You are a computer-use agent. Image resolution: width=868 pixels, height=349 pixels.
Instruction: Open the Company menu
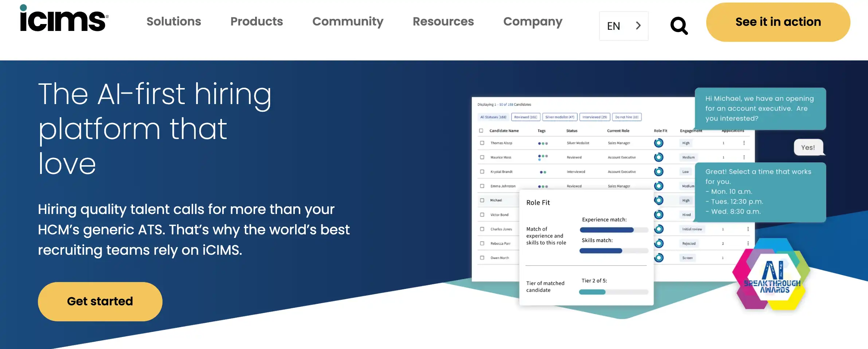[533, 21]
